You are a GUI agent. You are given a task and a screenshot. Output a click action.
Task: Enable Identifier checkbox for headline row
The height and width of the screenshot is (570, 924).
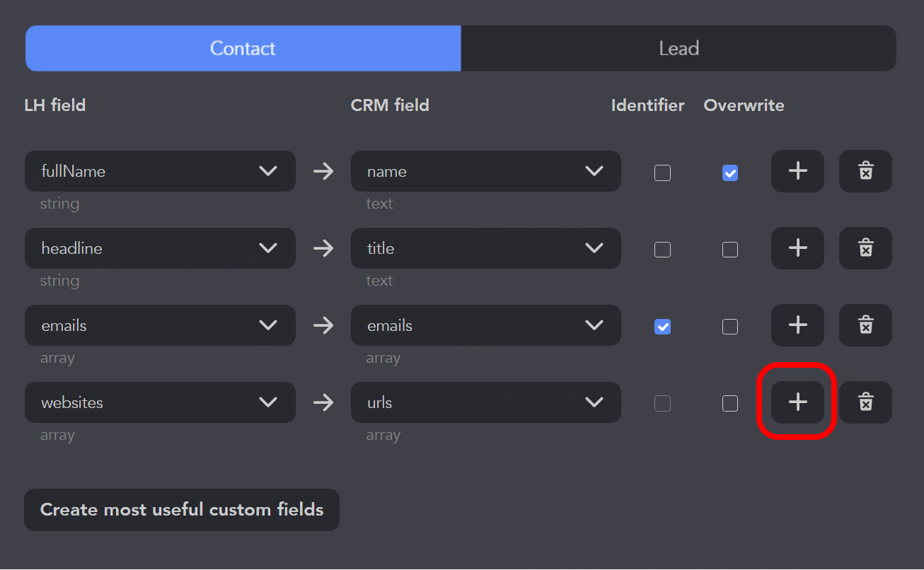[x=662, y=250]
